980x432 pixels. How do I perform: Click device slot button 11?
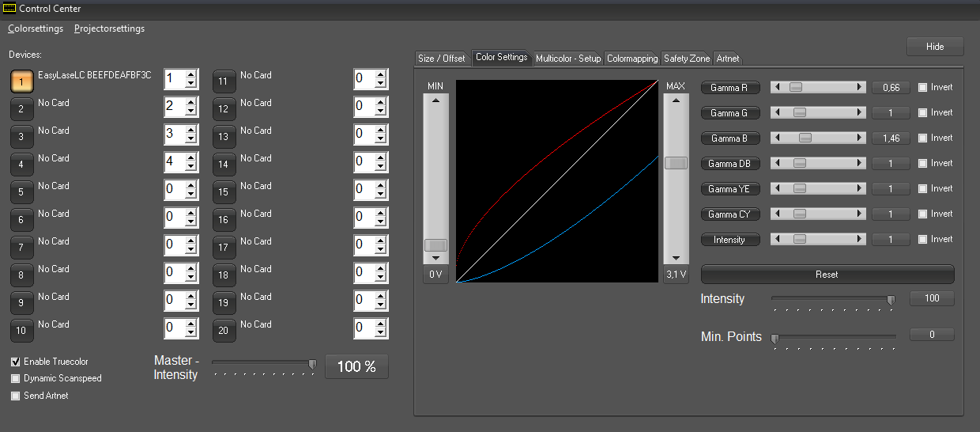224,81
